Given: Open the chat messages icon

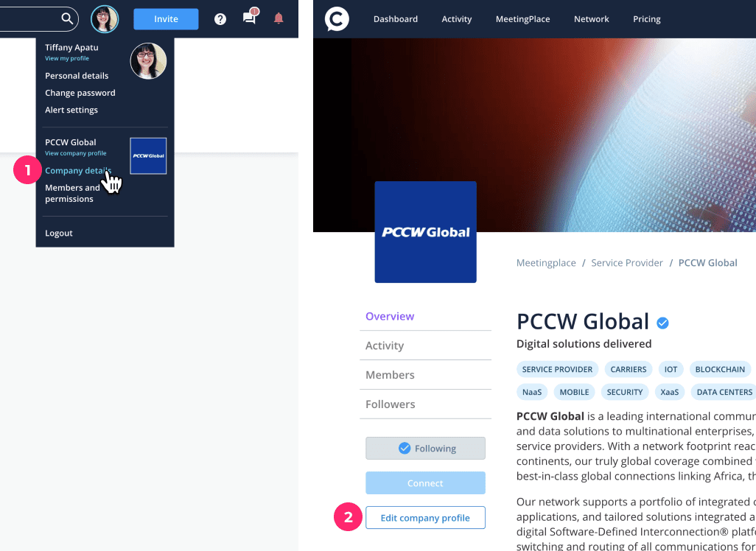Looking at the screenshot, I should click(250, 18).
